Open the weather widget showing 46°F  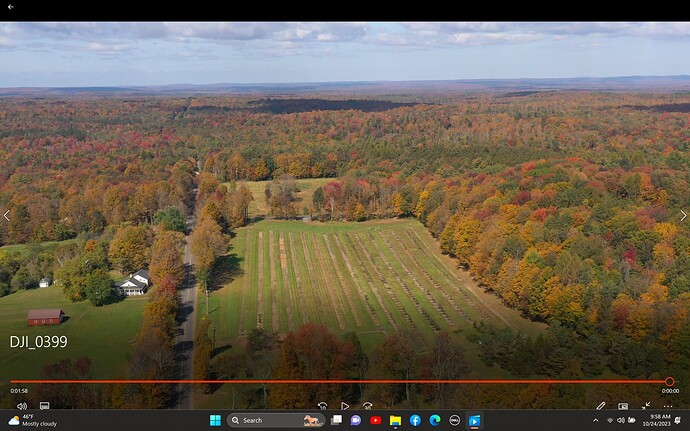pyautogui.click(x=33, y=420)
